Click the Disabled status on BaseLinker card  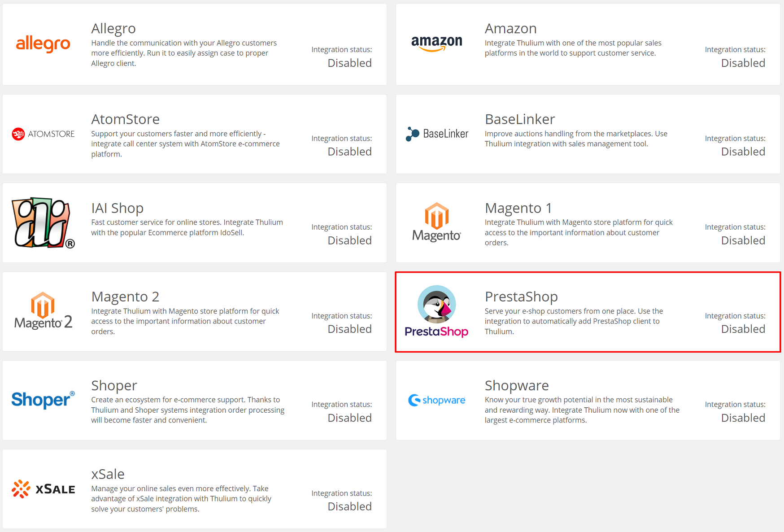click(743, 152)
